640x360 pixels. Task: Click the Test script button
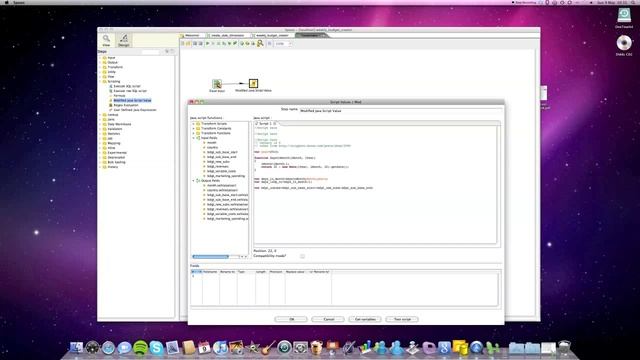click(402, 319)
